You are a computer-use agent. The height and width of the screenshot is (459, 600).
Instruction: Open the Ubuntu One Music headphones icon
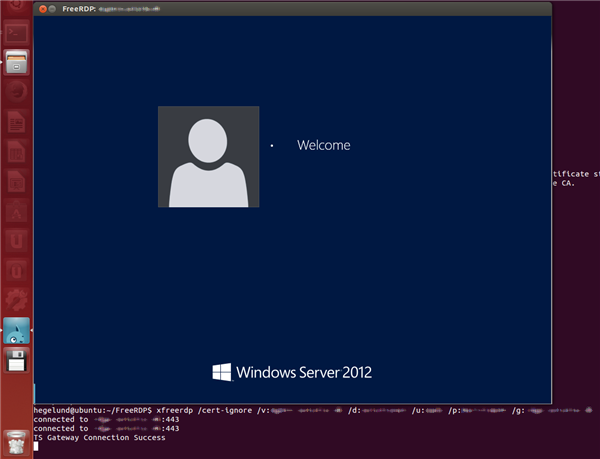coord(16,271)
